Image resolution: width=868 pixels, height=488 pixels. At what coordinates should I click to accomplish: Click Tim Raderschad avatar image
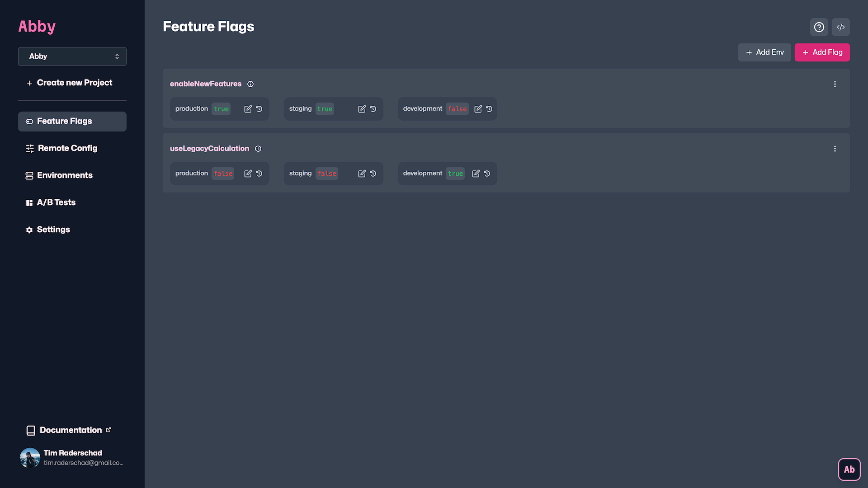pyautogui.click(x=30, y=458)
